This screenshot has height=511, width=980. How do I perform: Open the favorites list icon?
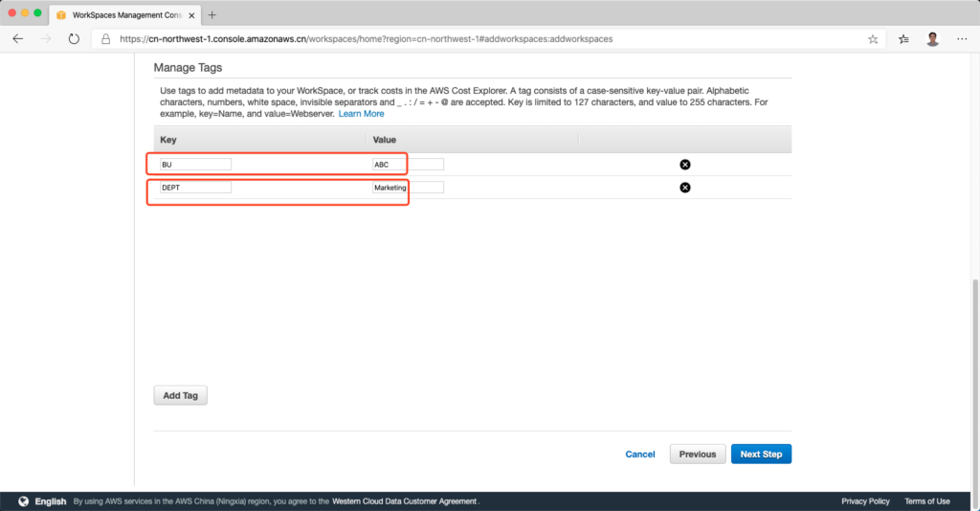(x=904, y=39)
